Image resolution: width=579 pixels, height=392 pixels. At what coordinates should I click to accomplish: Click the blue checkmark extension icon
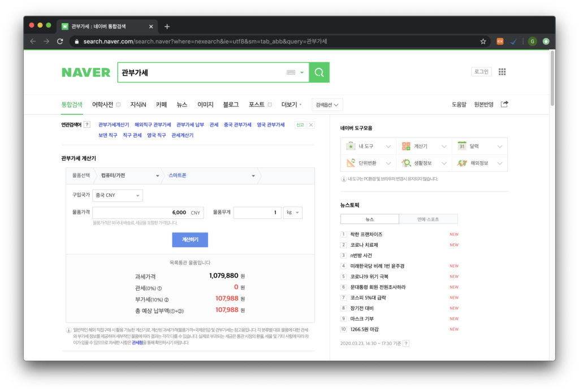point(513,41)
